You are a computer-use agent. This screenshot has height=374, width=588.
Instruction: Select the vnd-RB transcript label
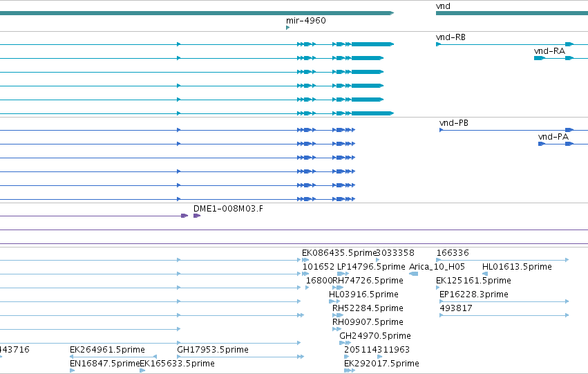click(x=451, y=37)
